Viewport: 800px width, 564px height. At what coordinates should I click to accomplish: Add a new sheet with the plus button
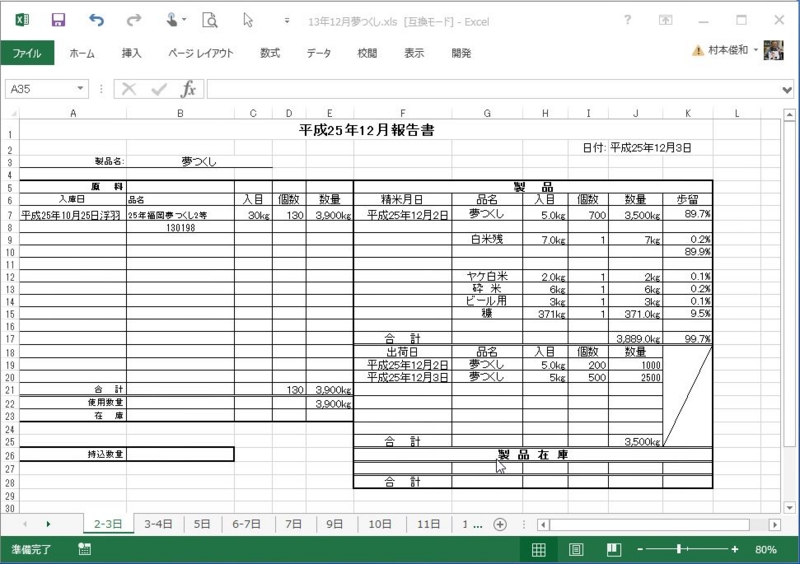pyautogui.click(x=500, y=524)
